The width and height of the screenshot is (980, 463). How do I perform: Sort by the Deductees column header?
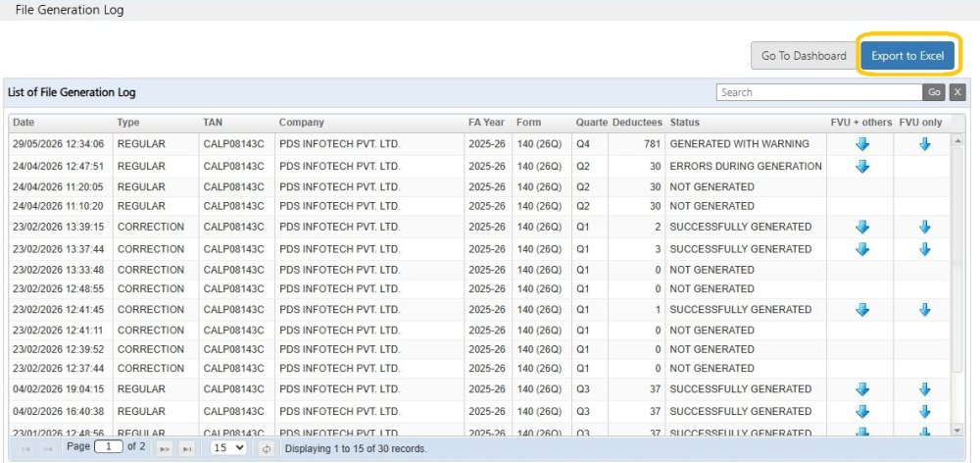pos(637,123)
